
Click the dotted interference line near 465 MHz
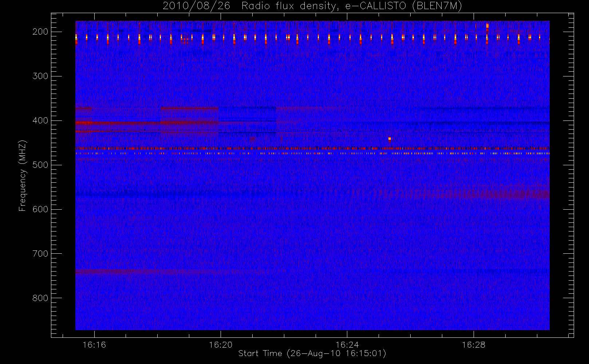(312, 149)
